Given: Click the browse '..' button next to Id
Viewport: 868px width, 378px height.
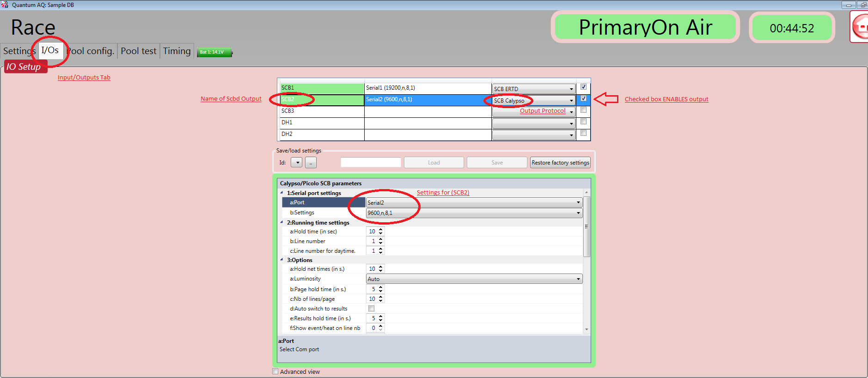Looking at the screenshot, I should click(311, 163).
